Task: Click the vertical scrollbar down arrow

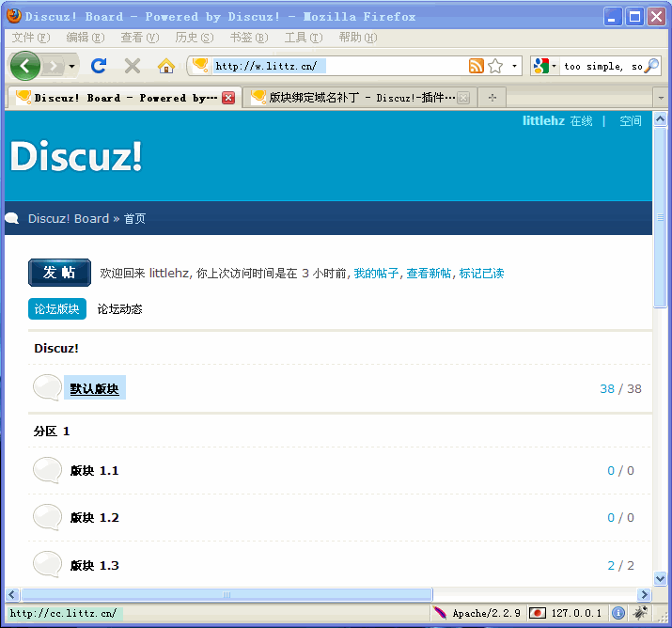Action: 660,578
